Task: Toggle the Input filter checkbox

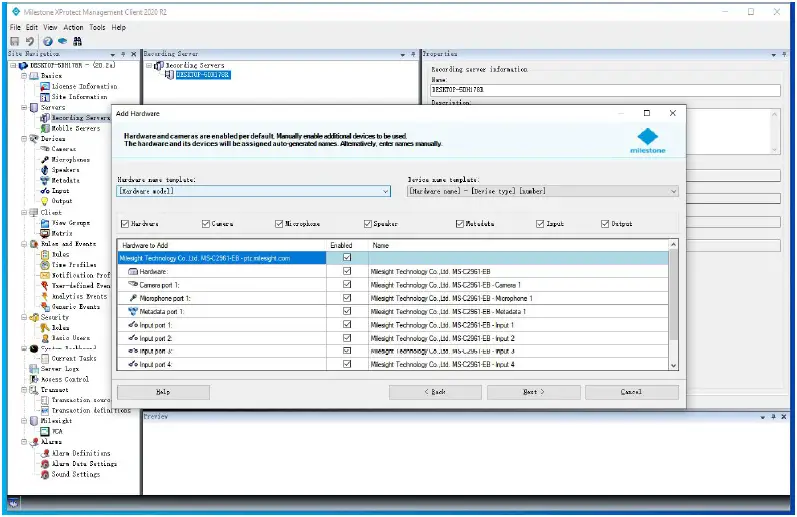Action: (540, 224)
